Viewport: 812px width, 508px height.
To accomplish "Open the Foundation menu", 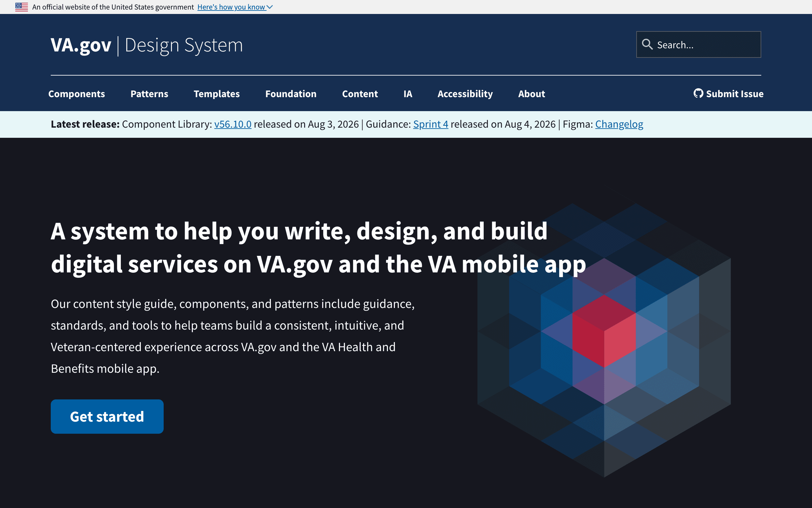I will (x=291, y=94).
